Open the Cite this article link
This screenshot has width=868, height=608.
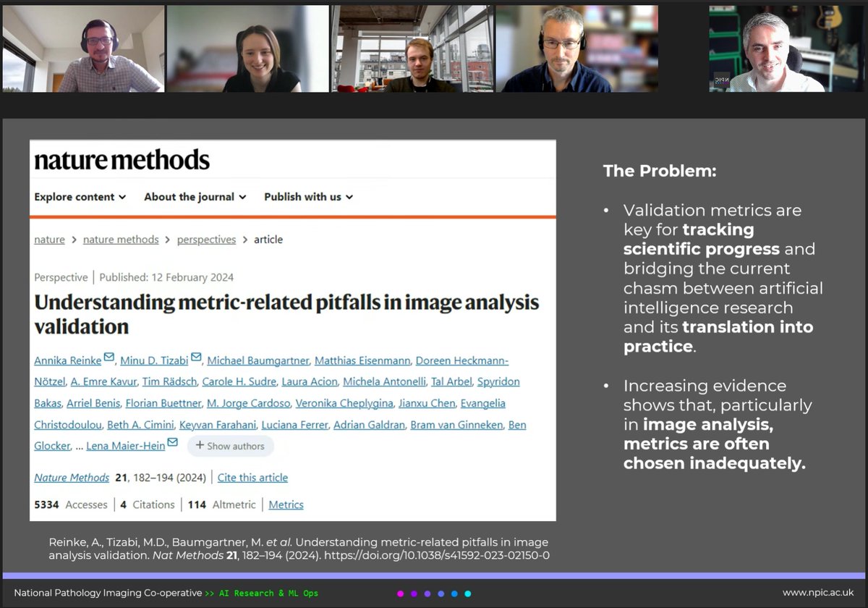coord(252,478)
